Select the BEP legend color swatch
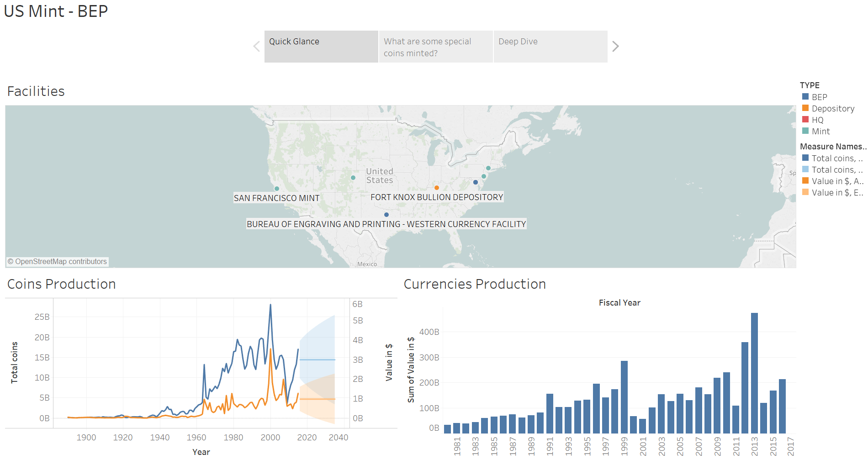The width and height of the screenshot is (868, 465). point(805,97)
